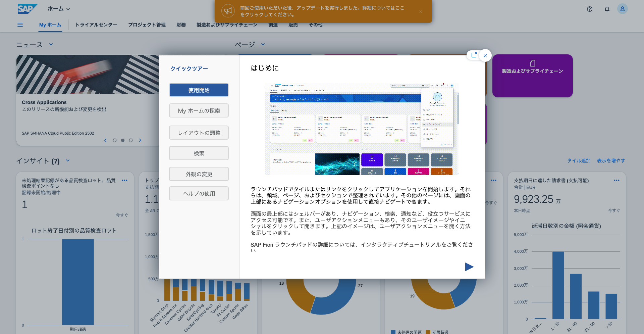644x334 pixels.
Task: Open the その他 tab
Action: tap(316, 25)
